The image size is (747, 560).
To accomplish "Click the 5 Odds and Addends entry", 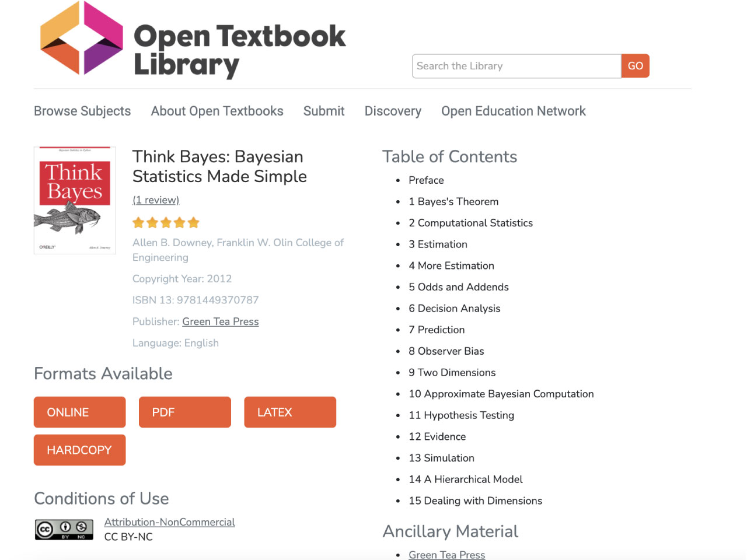I will tap(459, 287).
